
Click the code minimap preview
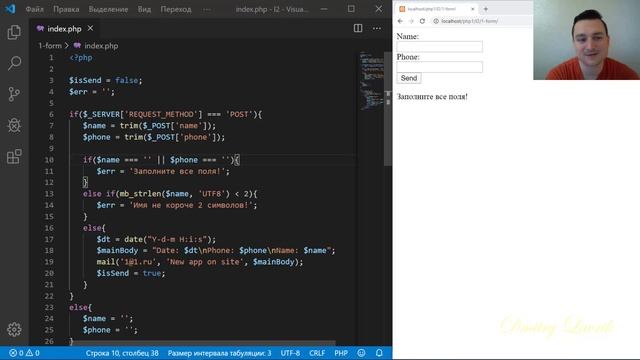click(x=371, y=81)
